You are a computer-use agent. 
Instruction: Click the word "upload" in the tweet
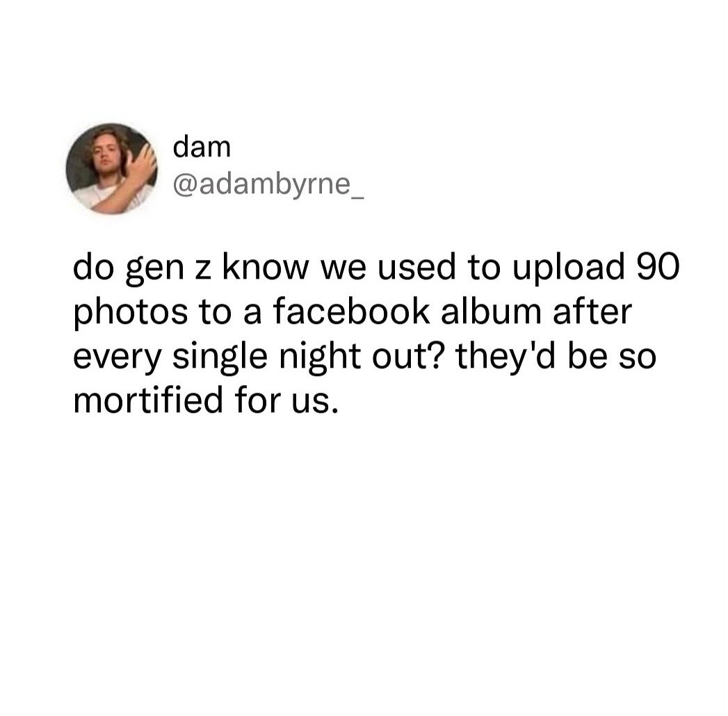coord(569,270)
